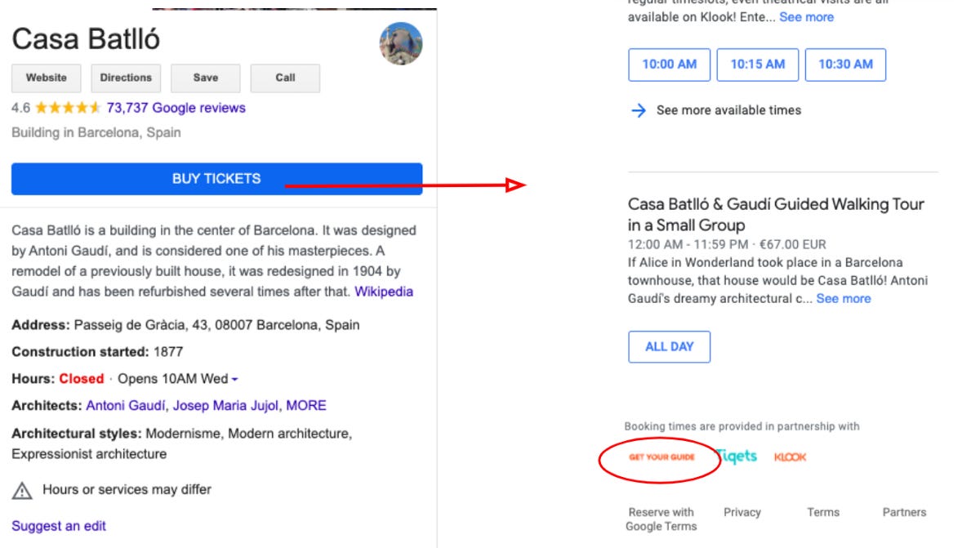Expand See more on Guided Walking Tour
Image resolution: width=980 pixels, height=548 pixels.
click(x=844, y=299)
